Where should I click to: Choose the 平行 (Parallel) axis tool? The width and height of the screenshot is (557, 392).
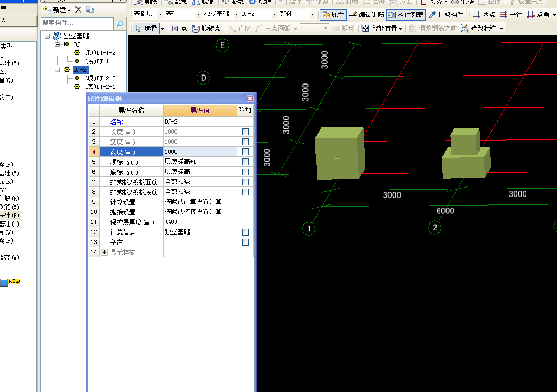click(511, 15)
